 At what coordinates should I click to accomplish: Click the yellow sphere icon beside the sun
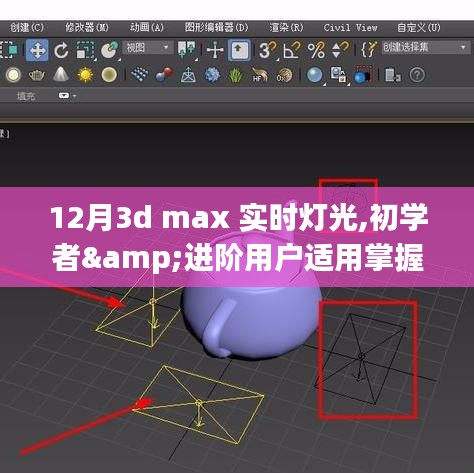[x=109, y=75]
